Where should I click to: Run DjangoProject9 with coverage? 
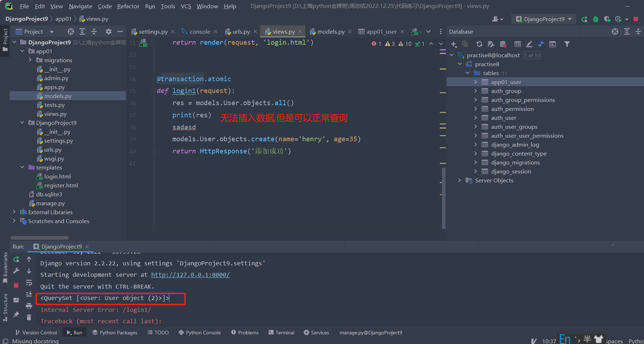[607, 19]
